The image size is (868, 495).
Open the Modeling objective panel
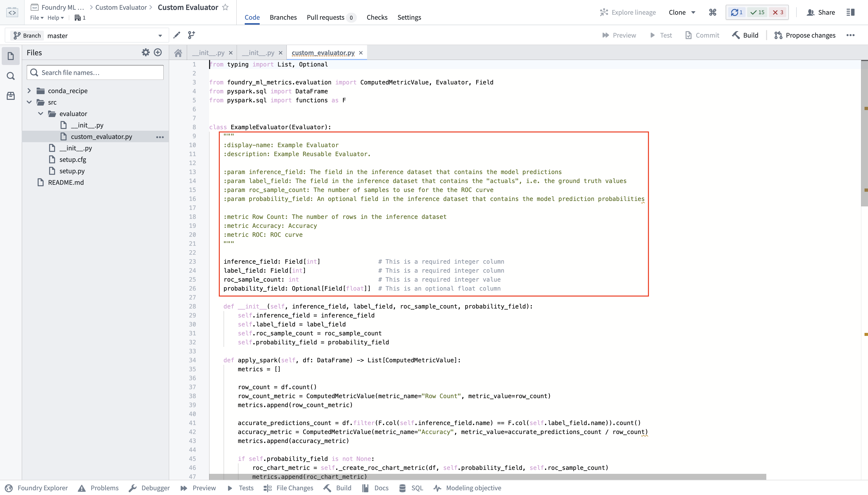click(467, 488)
